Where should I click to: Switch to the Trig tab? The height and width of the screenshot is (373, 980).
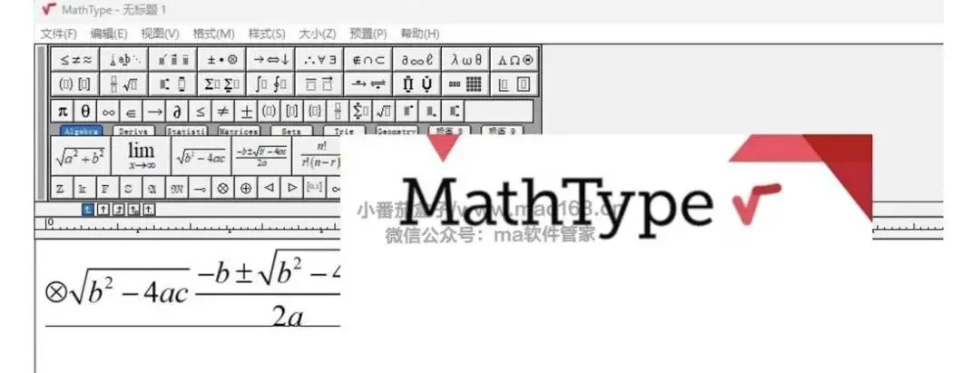344,132
